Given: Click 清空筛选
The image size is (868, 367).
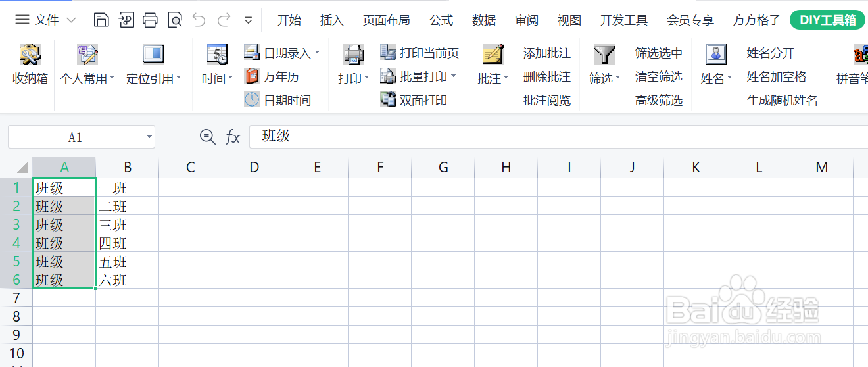Looking at the screenshot, I should 659,76.
